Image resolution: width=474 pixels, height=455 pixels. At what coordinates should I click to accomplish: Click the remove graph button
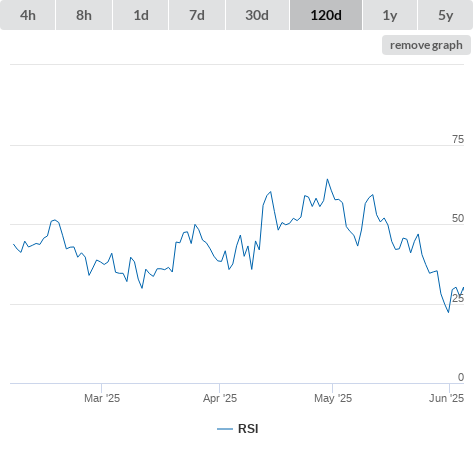pos(426,45)
